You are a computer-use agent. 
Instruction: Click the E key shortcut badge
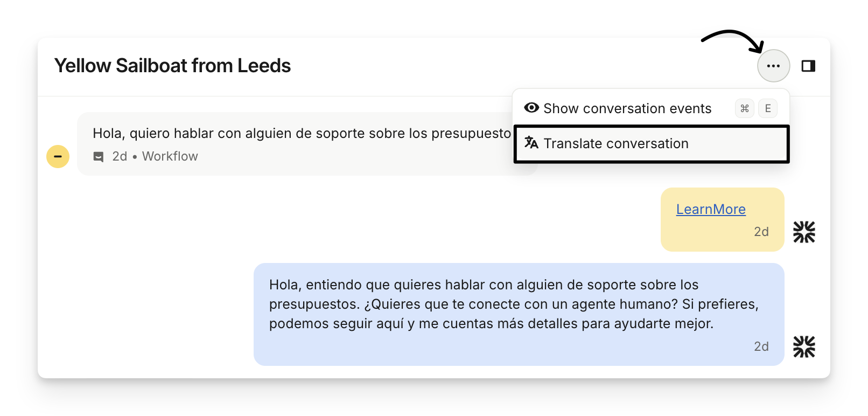[768, 108]
